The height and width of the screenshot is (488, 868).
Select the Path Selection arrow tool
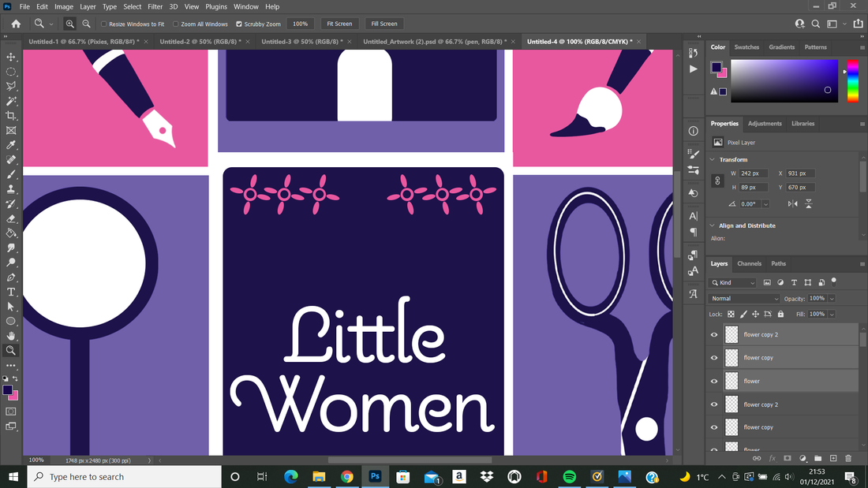pyautogui.click(x=10, y=307)
